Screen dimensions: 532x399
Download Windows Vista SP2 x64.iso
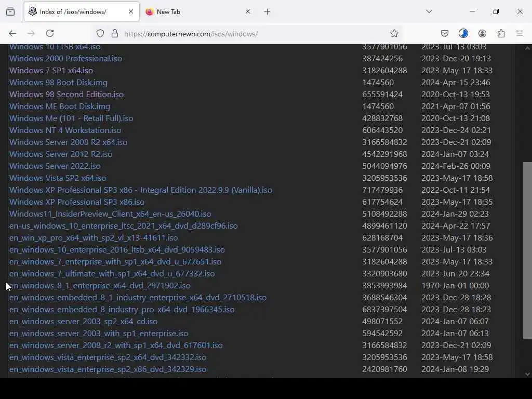pyautogui.click(x=58, y=178)
